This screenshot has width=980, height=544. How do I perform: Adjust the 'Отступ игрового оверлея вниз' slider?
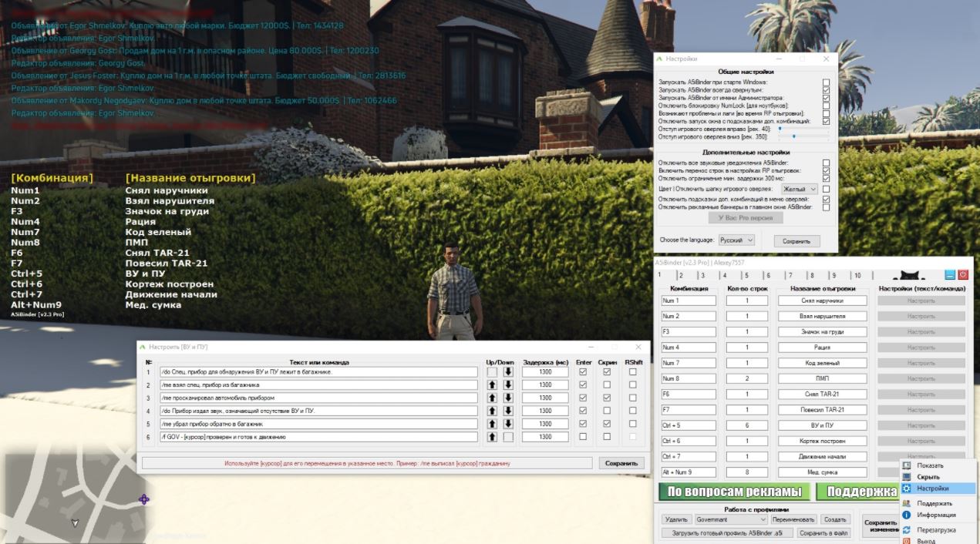803,136
